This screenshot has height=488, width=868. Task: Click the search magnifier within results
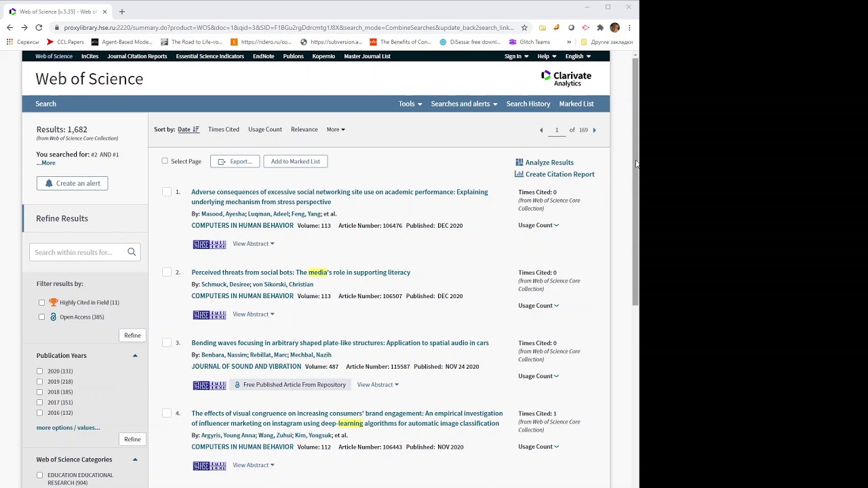coord(132,252)
